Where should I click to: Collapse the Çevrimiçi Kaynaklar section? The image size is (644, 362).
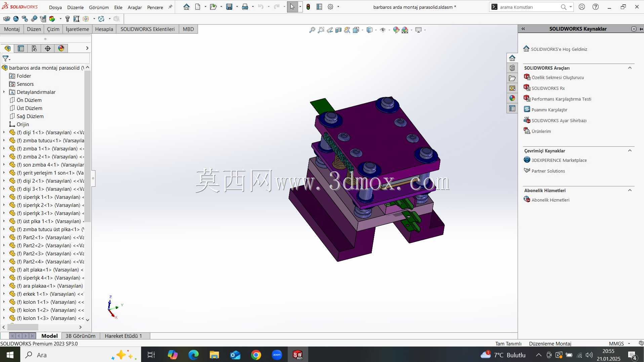point(630,151)
